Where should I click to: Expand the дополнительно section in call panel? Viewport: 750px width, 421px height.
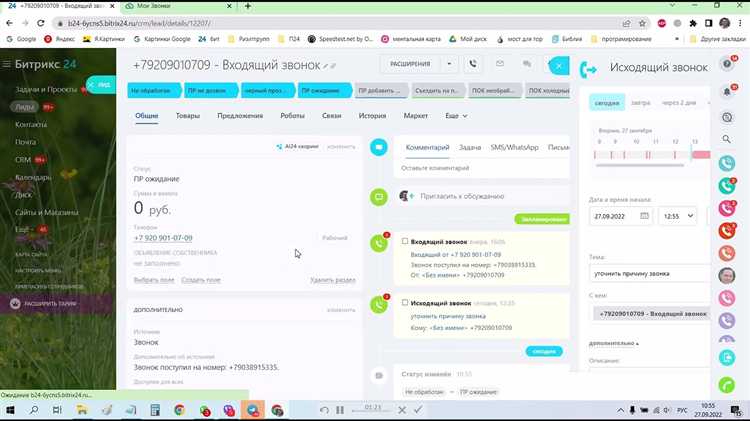coord(614,343)
